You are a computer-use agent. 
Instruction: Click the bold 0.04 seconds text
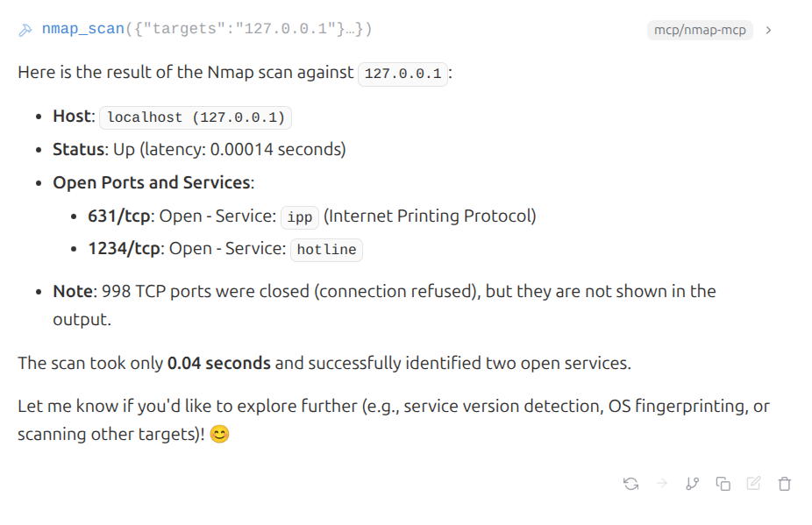(x=218, y=363)
